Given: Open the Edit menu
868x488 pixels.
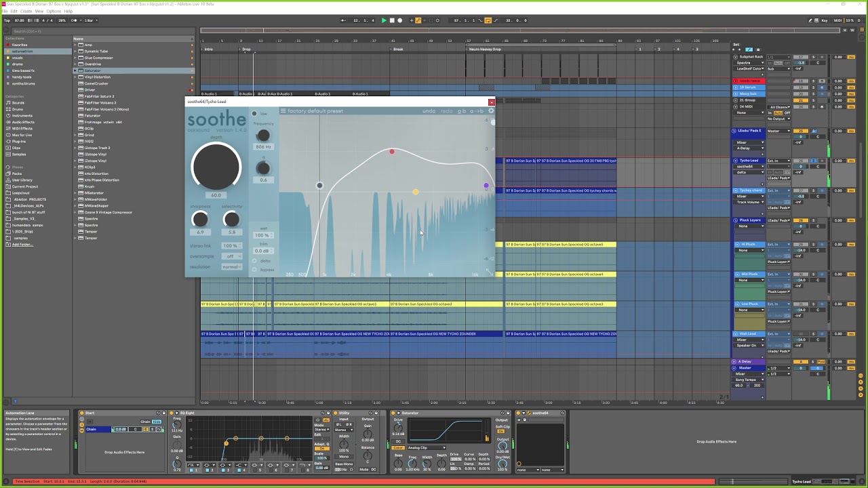Looking at the screenshot, I should click(x=14, y=11).
